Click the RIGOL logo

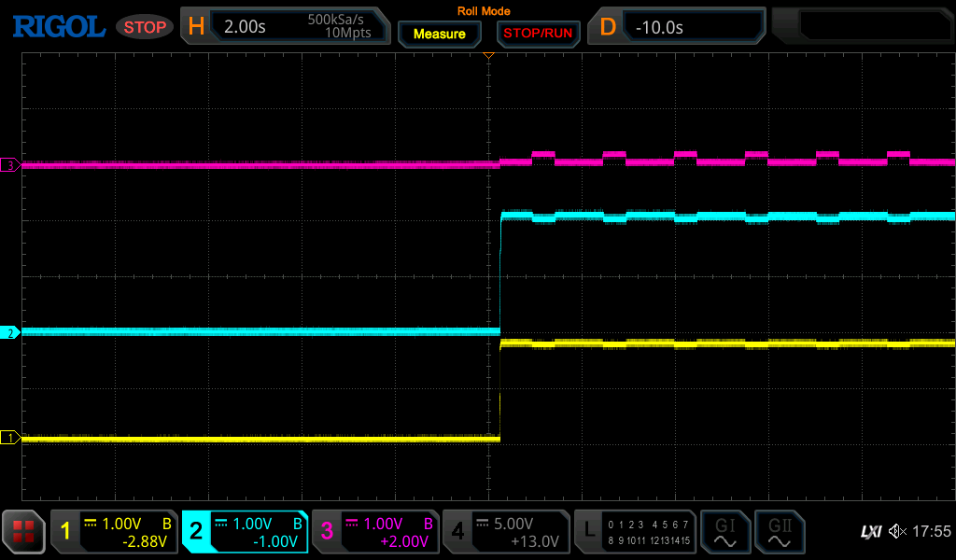tap(59, 27)
